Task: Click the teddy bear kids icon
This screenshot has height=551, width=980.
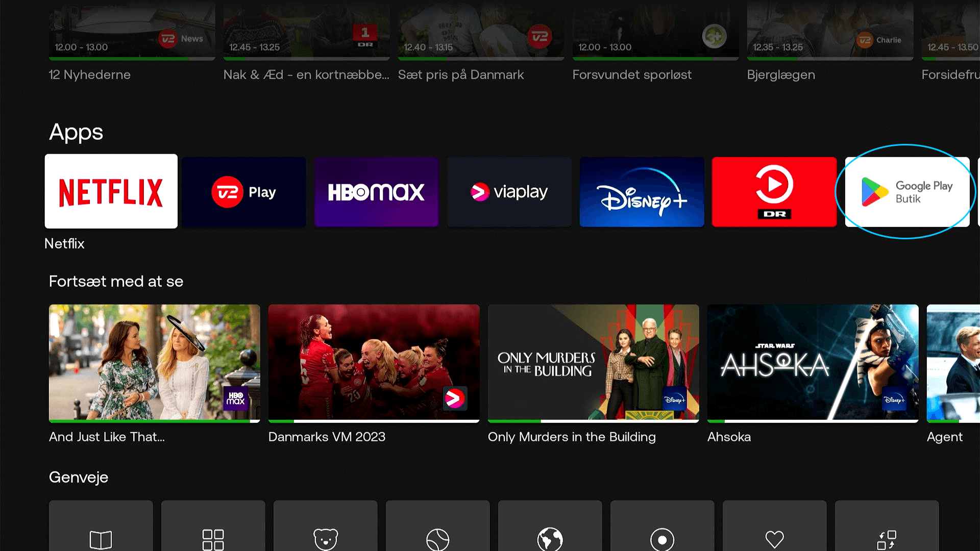Action: pos(325,538)
